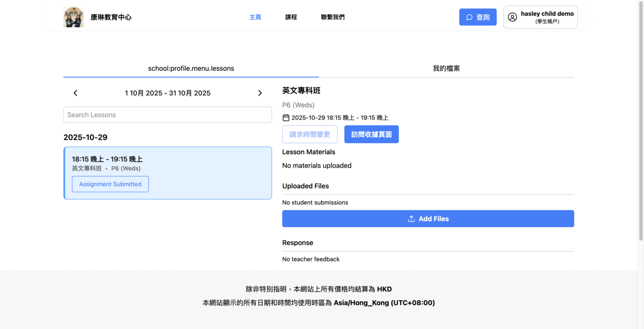Open the 課程 navigation item
This screenshot has width=644, height=329.
tap(291, 17)
